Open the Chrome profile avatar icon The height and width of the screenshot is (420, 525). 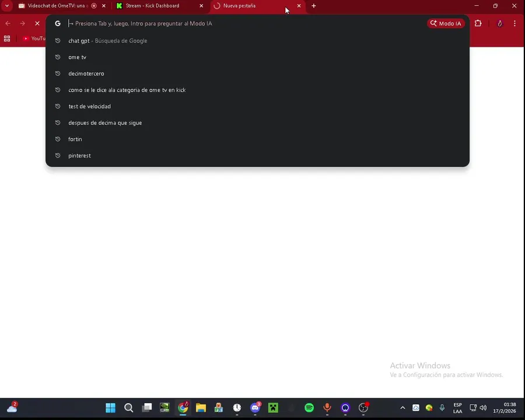[499, 23]
